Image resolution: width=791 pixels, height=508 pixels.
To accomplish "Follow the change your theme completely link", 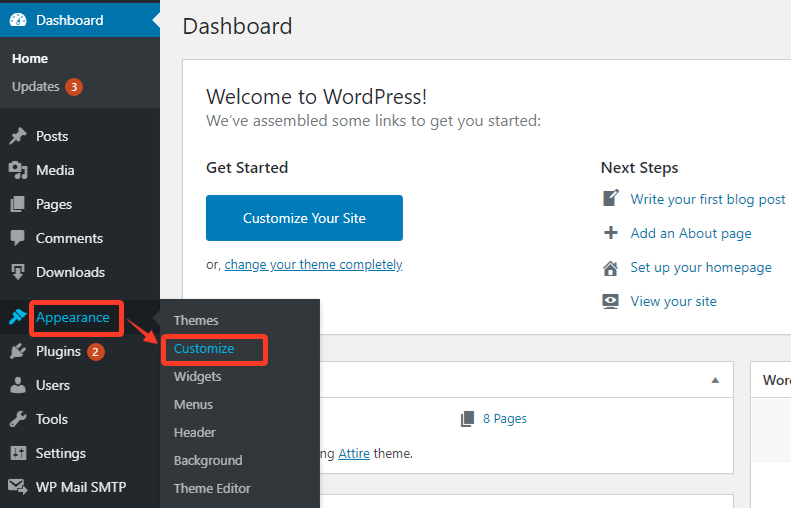I will click(x=313, y=265).
